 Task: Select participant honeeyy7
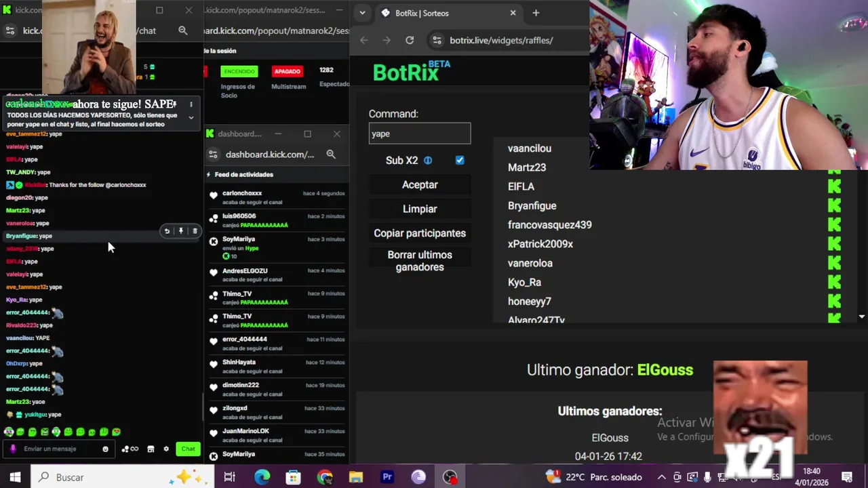pos(530,302)
